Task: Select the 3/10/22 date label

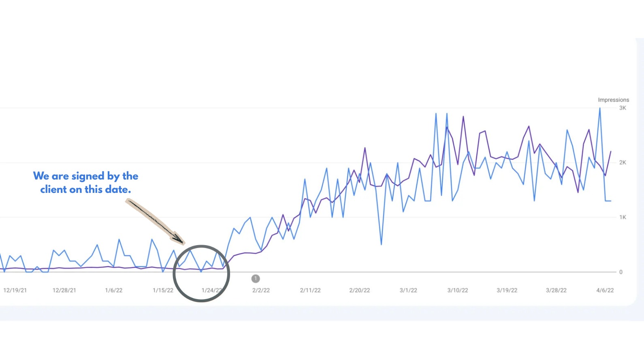Action: (x=458, y=291)
